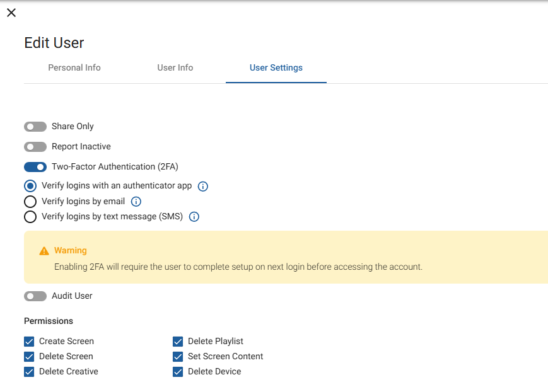This screenshot has width=548, height=392.
Task: Enable the Audit User toggle
Action: tap(35, 296)
